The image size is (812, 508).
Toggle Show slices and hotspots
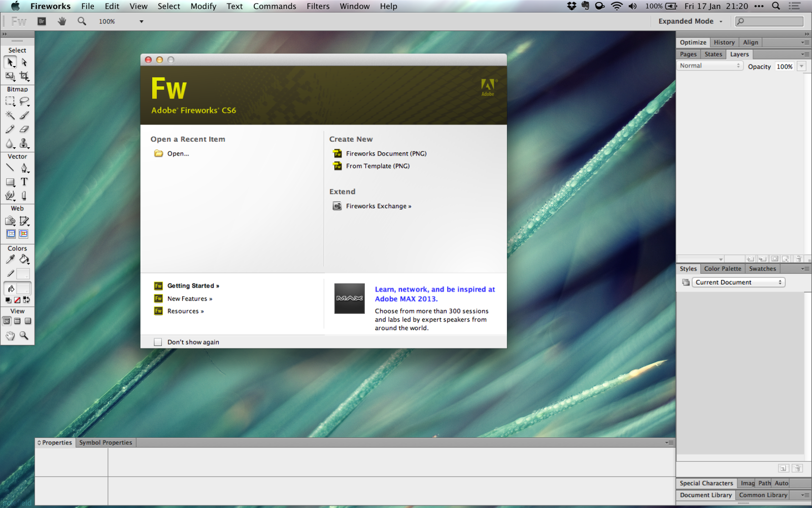coord(23,234)
